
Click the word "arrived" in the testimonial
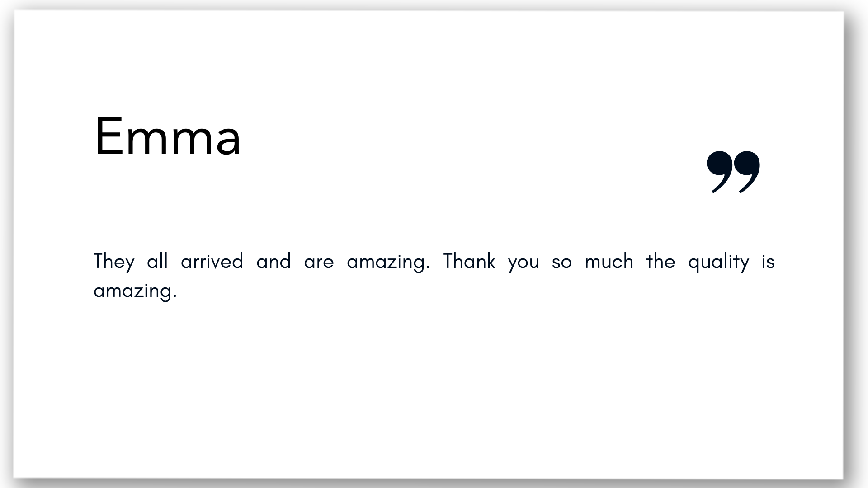[x=212, y=261]
